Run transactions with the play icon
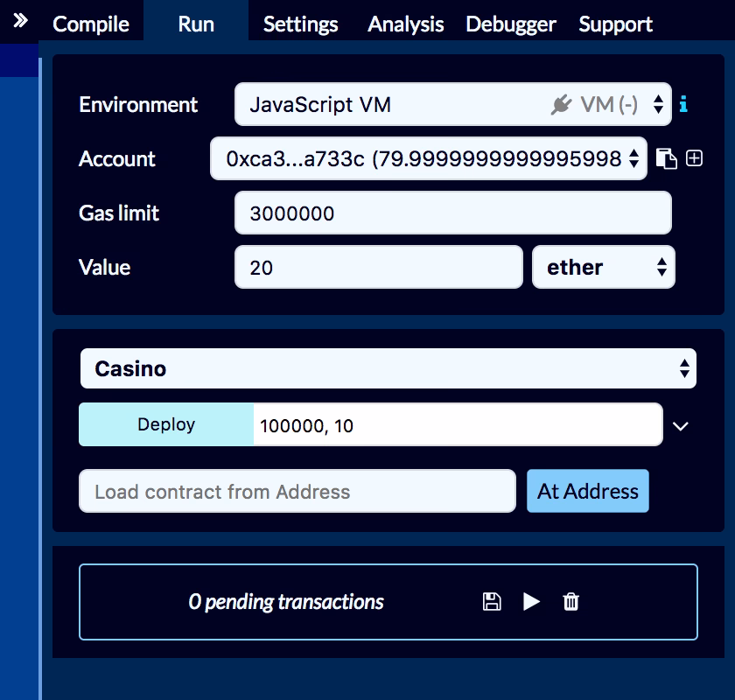This screenshot has width=735, height=700. coord(531,602)
